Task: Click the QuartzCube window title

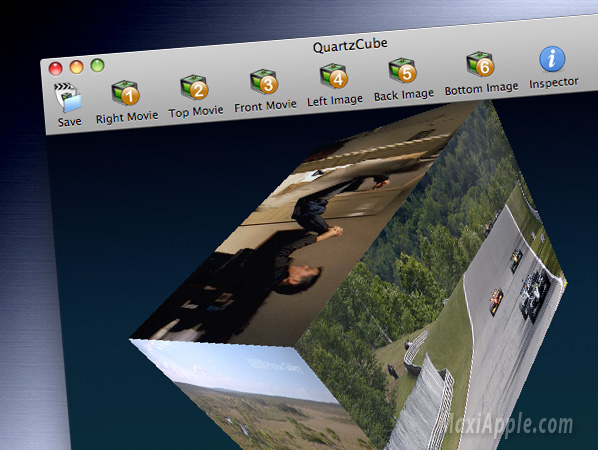Action: (350, 45)
